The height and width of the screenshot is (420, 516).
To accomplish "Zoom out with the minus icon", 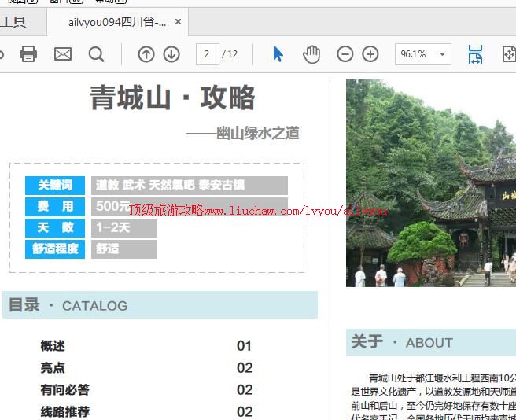I will coord(345,53).
